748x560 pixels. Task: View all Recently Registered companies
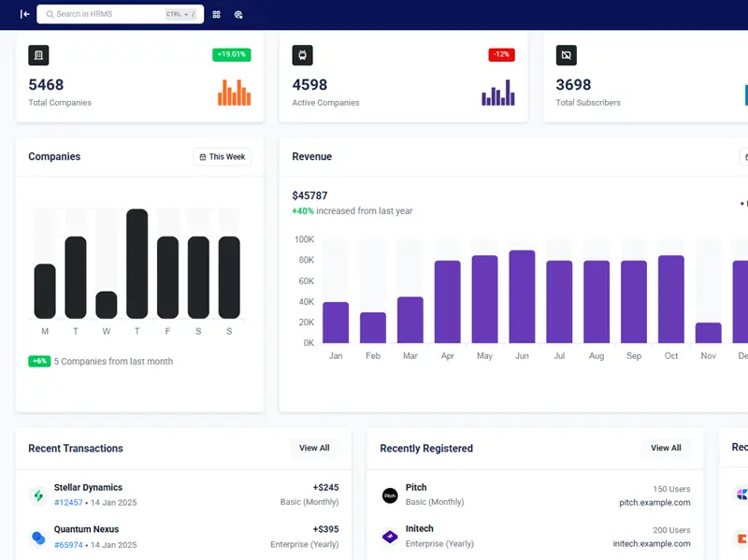click(x=666, y=449)
